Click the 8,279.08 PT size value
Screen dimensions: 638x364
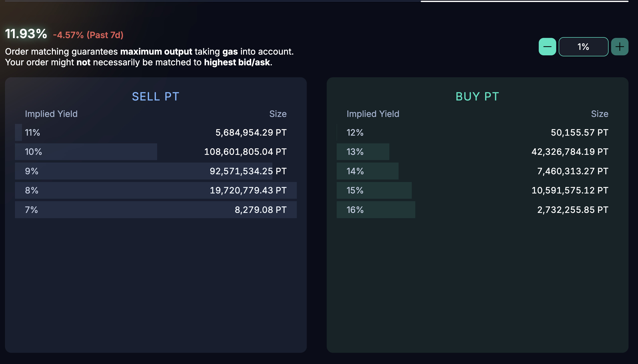(261, 210)
